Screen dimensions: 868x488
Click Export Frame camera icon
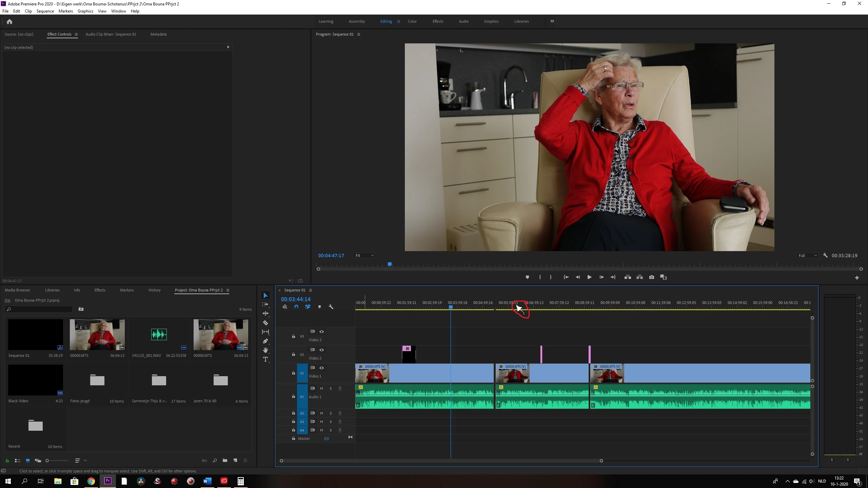click(651, 277)
